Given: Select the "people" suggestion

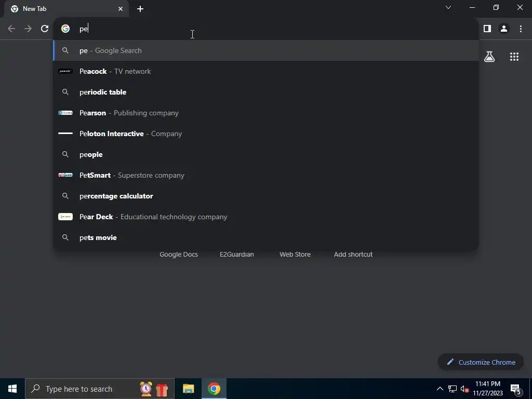Looking at the screenshot, I should point(266,154).
